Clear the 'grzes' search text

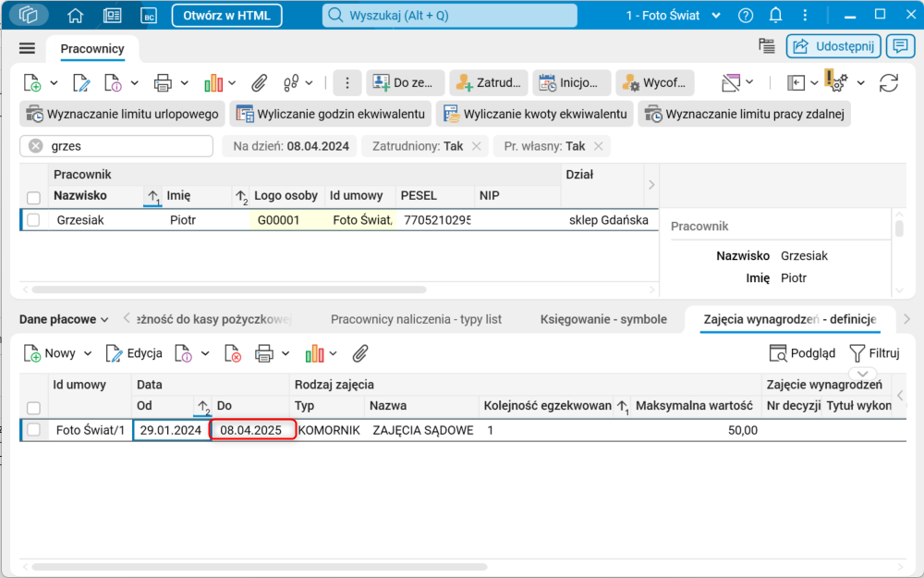pos(36,146)
